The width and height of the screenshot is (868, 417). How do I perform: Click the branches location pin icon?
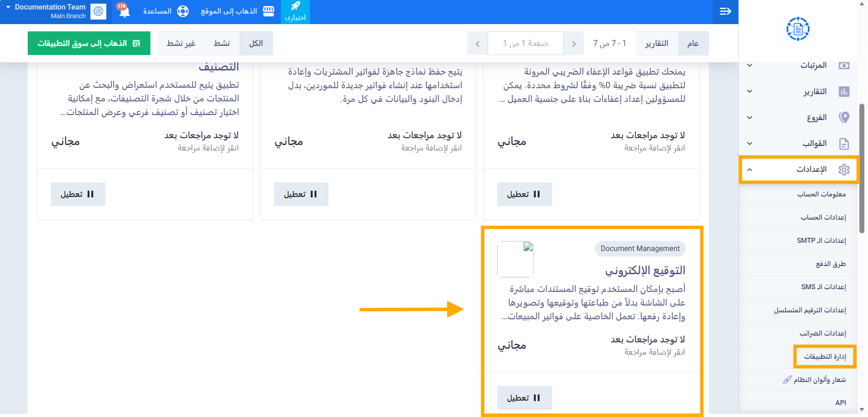tap(844, 118)
